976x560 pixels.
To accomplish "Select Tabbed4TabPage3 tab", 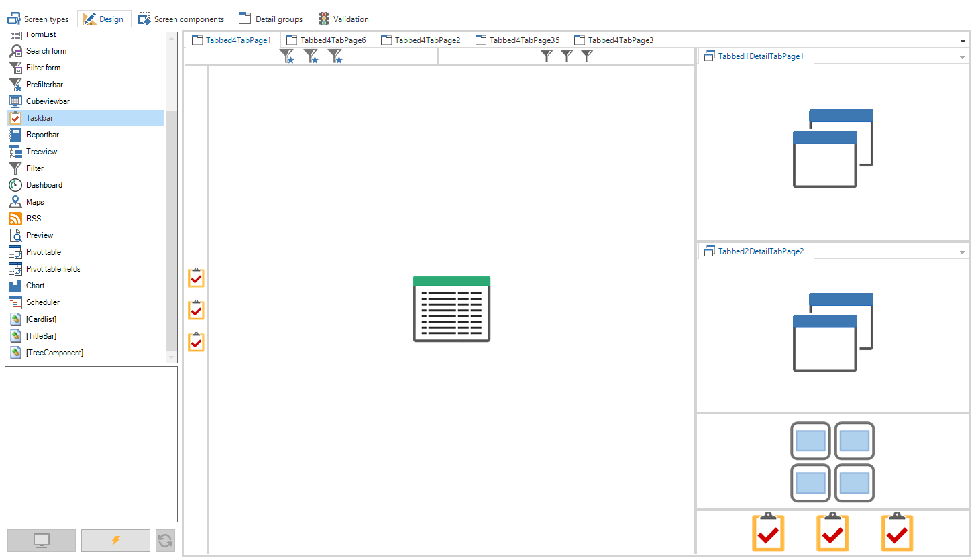I will tap(614, 40).
